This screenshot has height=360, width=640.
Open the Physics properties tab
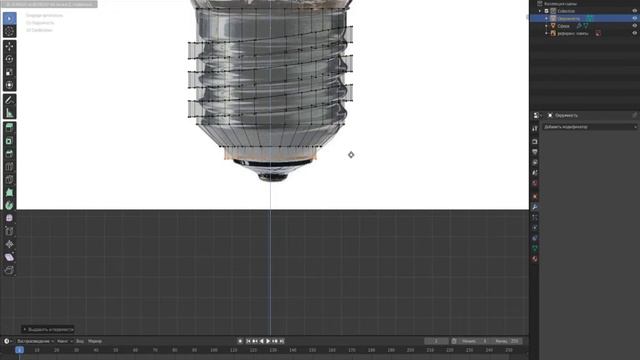[x=535, y=228]
